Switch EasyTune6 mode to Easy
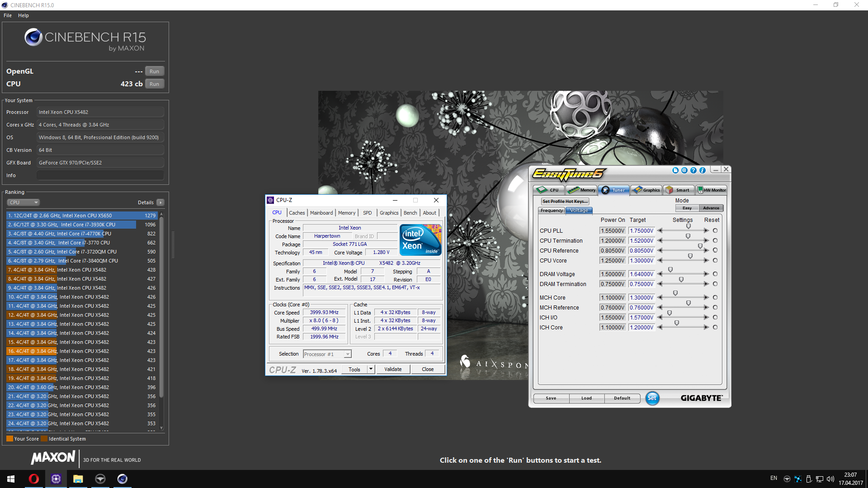 (x=687, y=208)
